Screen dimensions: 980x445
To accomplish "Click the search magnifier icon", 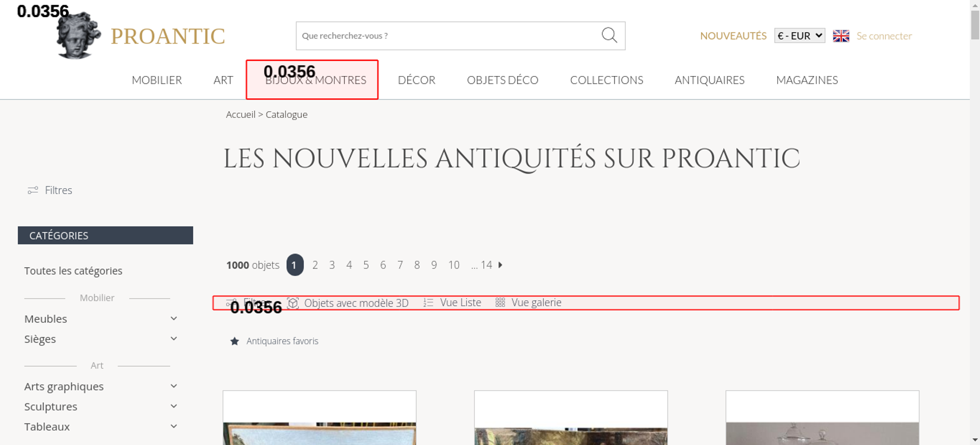I will point(609,35).
